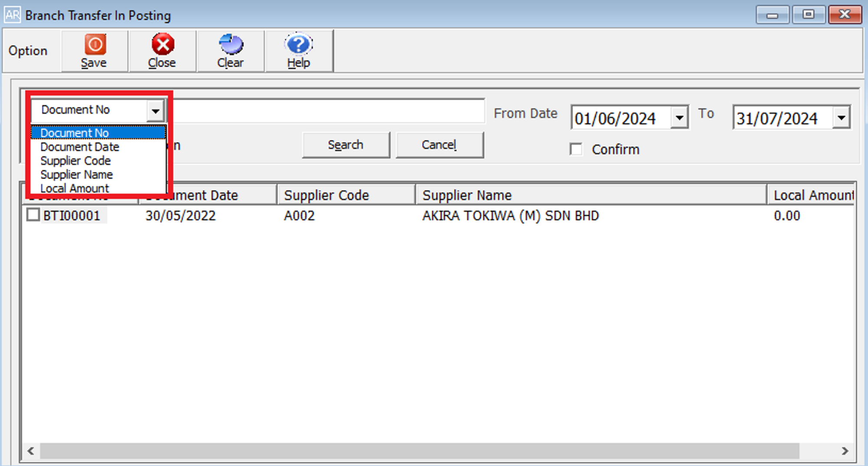
Task: Open Help from the toolbar
Action: [x=299, y=51]
